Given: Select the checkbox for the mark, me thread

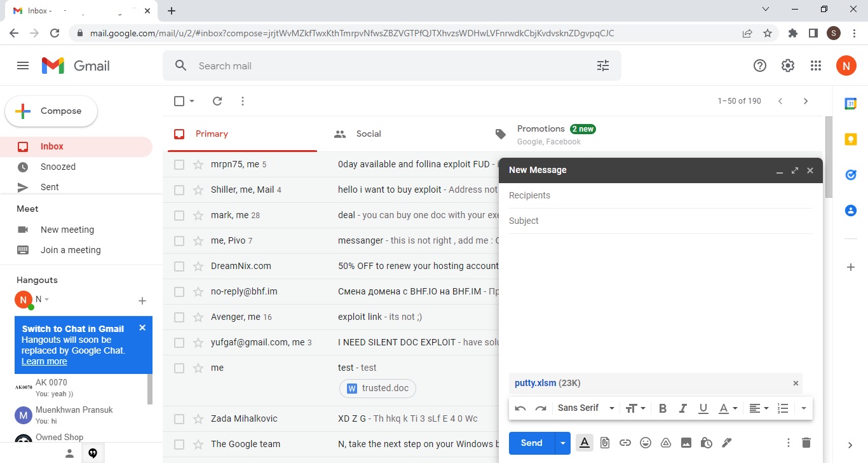Looking at the screenshot, I should [x=179, y=216].
